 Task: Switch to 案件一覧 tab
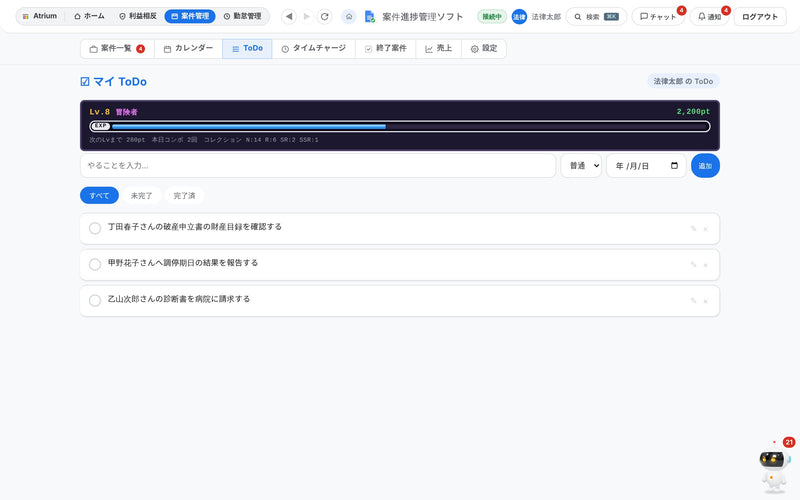pos(117,48)
